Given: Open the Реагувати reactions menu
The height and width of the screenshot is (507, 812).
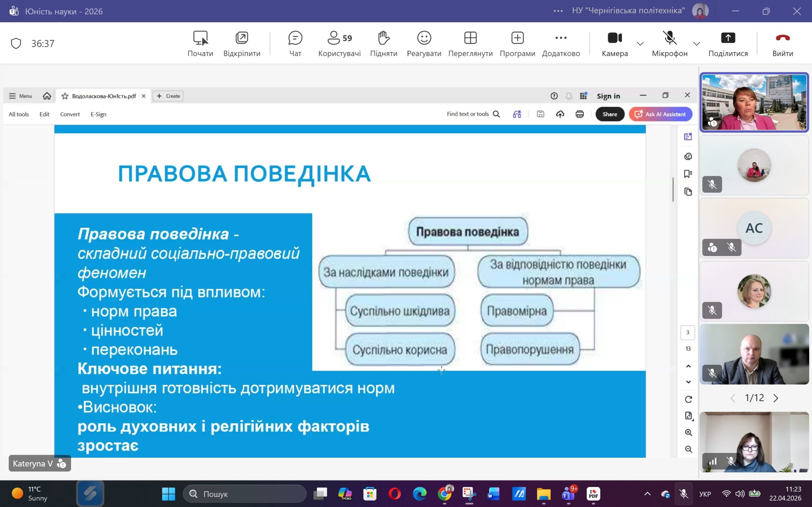Looking at the screenshot, I should (424, 44).
